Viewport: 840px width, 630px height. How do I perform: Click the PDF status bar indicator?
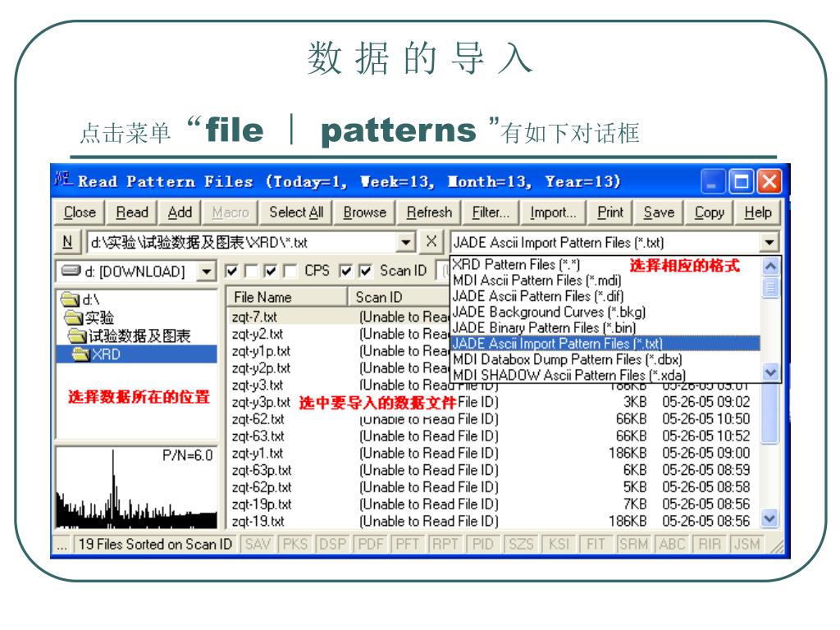point(371,545)
